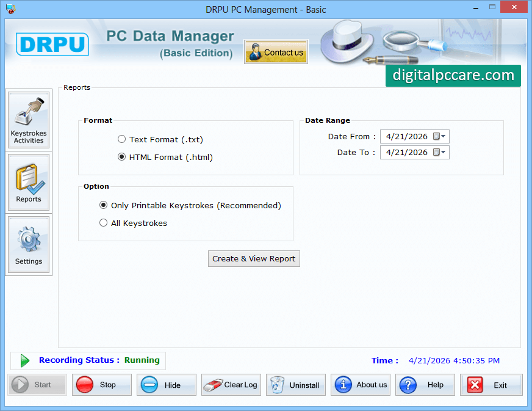
Task: Stop the recording
Action: point(102,385)
